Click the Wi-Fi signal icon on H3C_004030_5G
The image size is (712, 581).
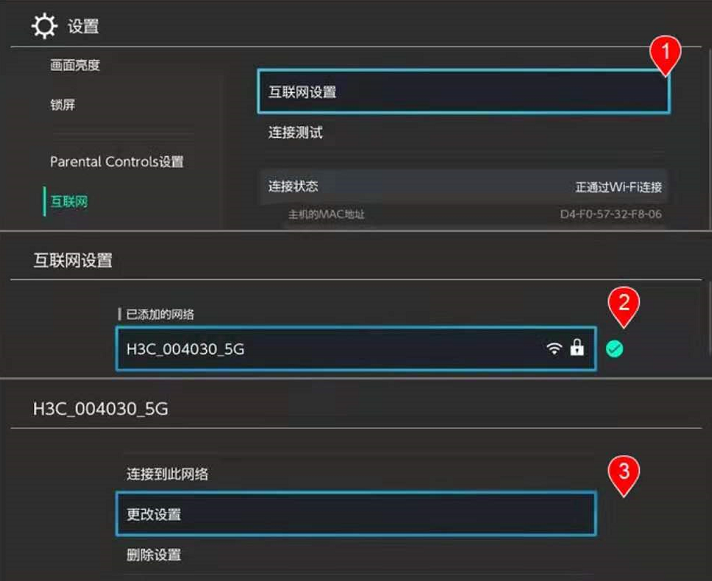(x=554, y=348)
